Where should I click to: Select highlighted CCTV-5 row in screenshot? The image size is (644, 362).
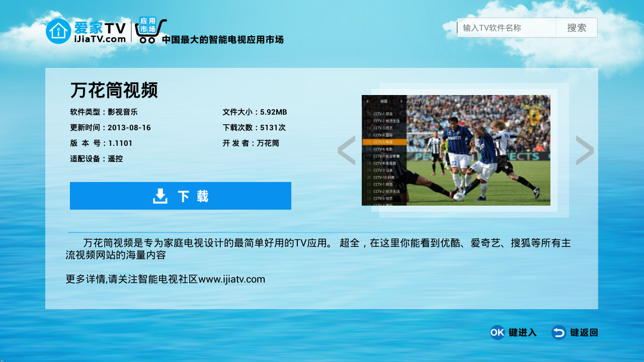click(384, 142)
